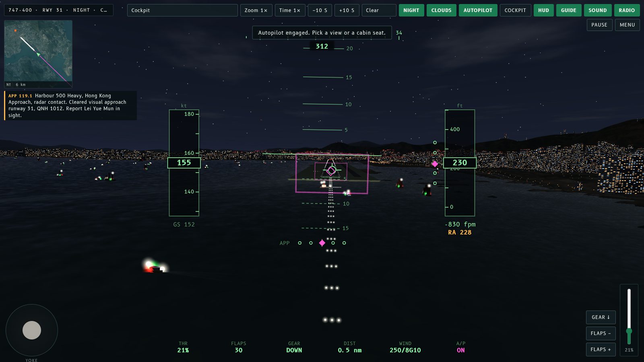
Task: Click the THR 21% status value
Action: [183, 350]
